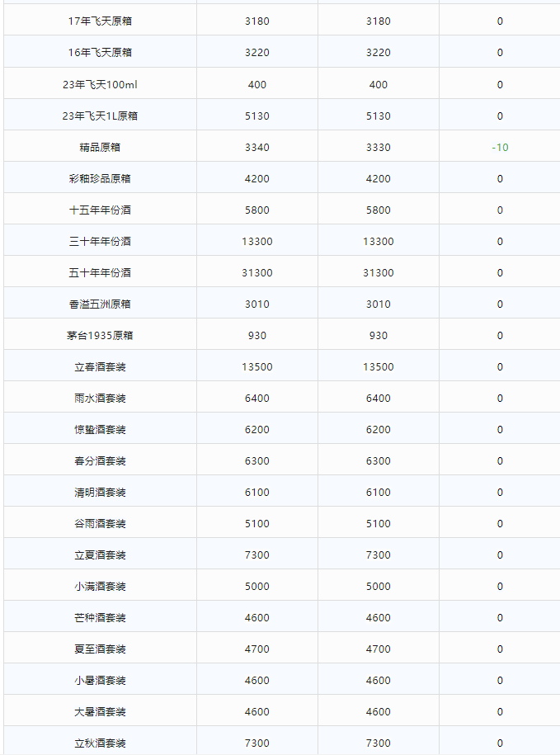Click first '13300' price in 三十年年份酒 row
560x755 pixels.
[x=257, y=241]
